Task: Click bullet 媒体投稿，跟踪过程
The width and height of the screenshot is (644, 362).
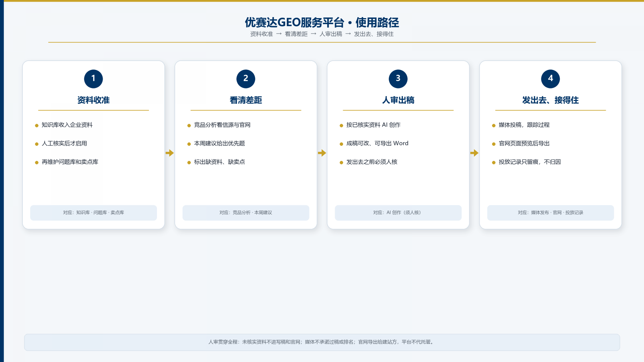Action: [524, 125]
